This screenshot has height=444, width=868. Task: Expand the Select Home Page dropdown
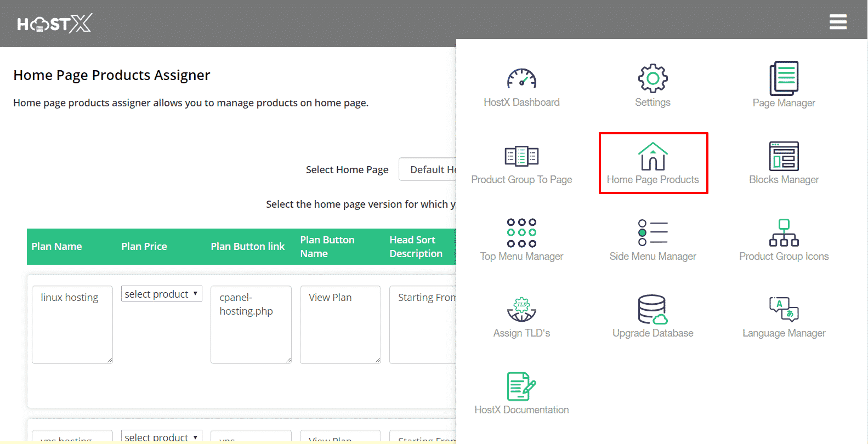coord(428,169)
